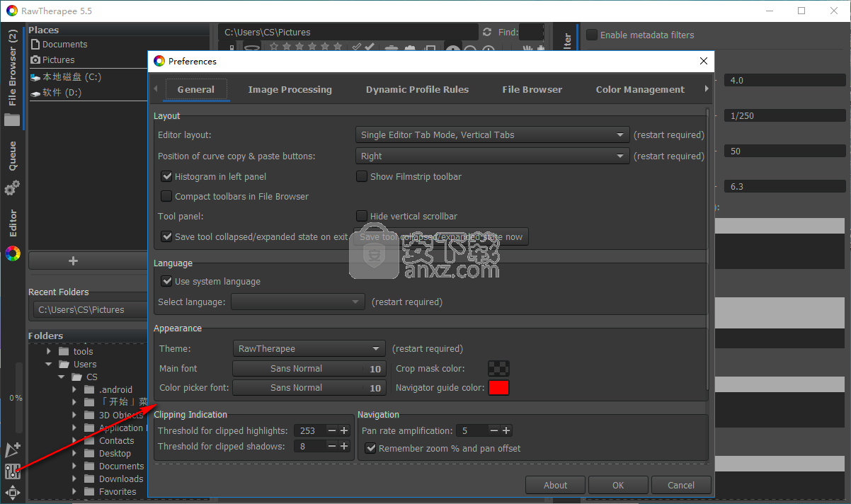Open the Recent Folders dropdown
The height and width of the screenshot is (504, 851).
(x=88, y=309)
